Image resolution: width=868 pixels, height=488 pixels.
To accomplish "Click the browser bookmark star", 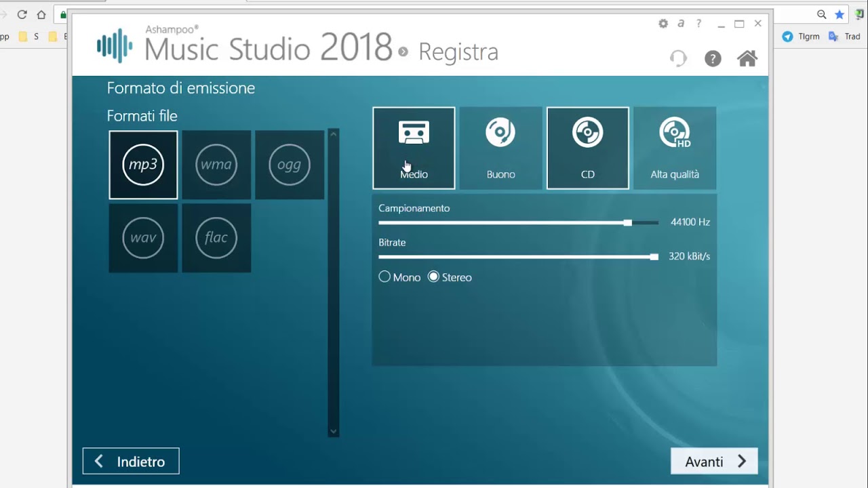I will (x=840, y=14).
